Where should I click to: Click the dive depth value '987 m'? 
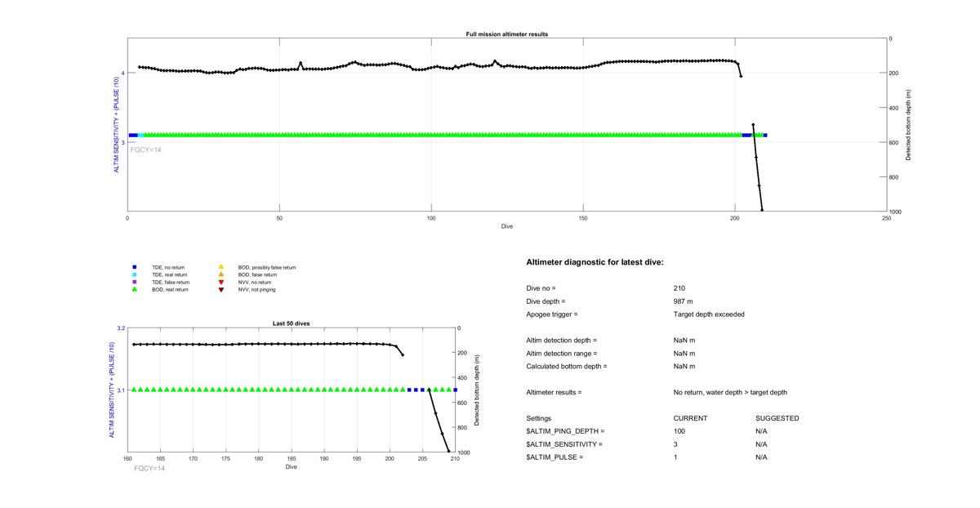tap(684, 301)
